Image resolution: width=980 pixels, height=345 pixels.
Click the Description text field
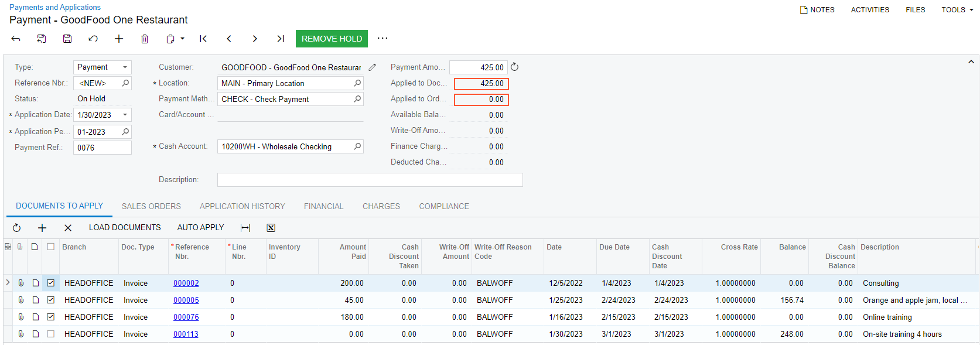point(370,180)
